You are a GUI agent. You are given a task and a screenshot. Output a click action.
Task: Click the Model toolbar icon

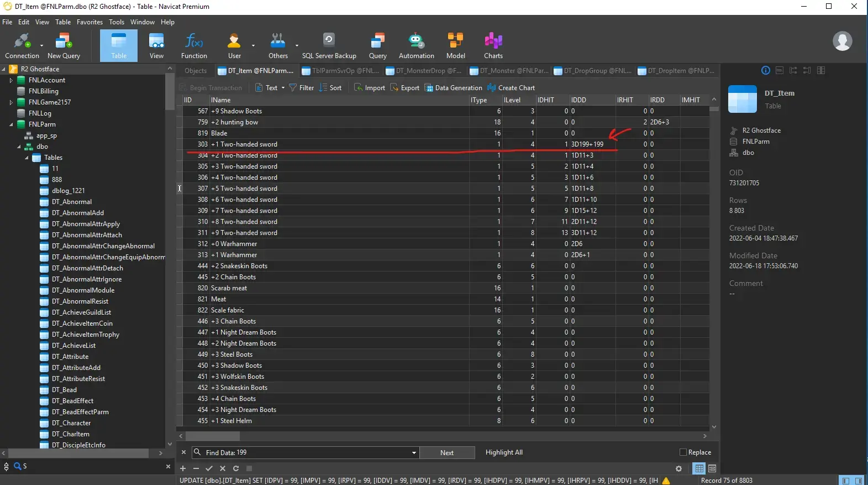455,45
